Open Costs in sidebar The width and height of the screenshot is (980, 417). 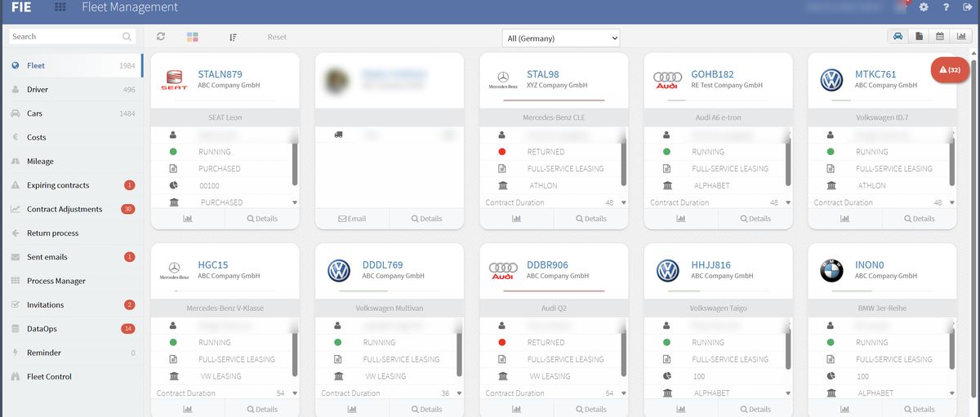pyautogui.click(x=72, y=137)
